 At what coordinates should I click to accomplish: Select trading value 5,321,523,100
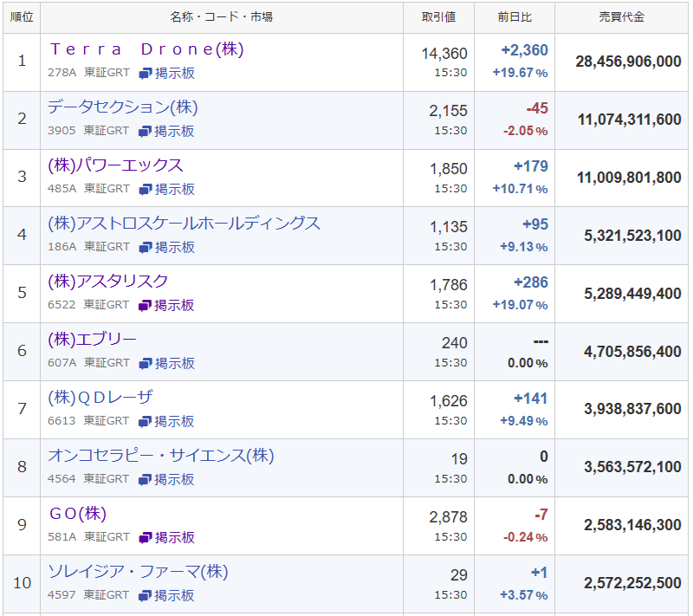click(x=632, y=236)
